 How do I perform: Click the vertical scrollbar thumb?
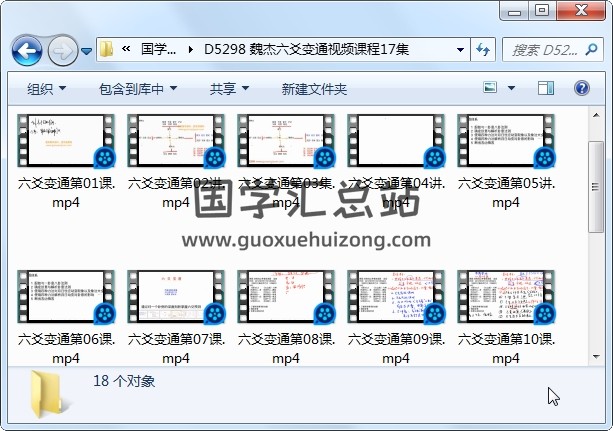(596, 187)
